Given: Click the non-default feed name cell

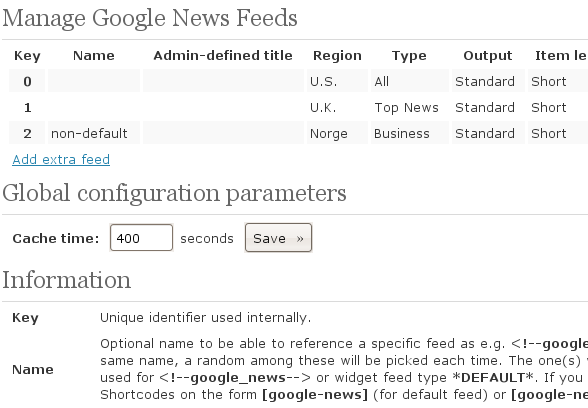Looking at the screenshot, I should 94,133.
